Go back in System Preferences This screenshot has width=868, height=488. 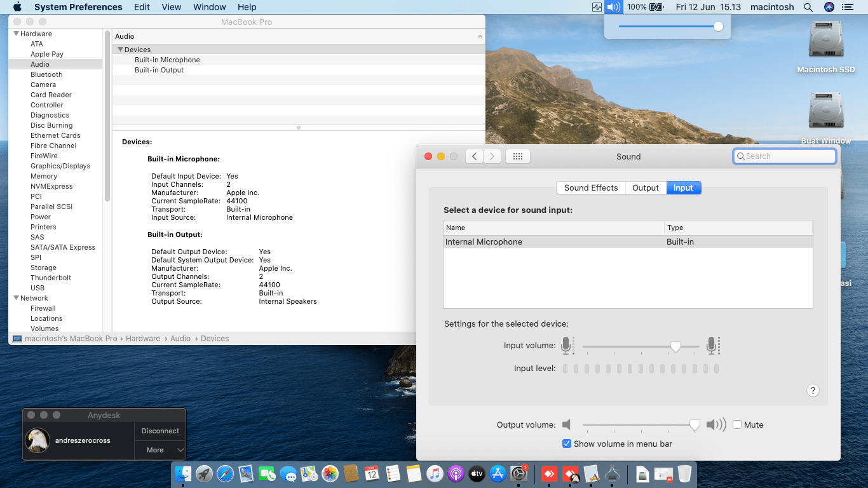point(474,156)
